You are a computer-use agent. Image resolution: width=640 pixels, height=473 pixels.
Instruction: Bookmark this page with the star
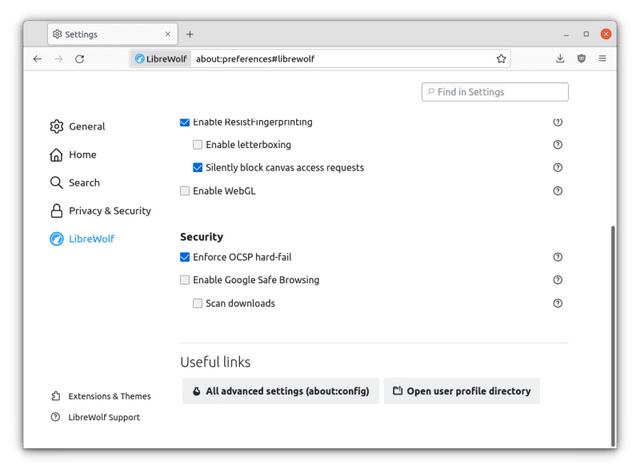(x=501, y=59)
